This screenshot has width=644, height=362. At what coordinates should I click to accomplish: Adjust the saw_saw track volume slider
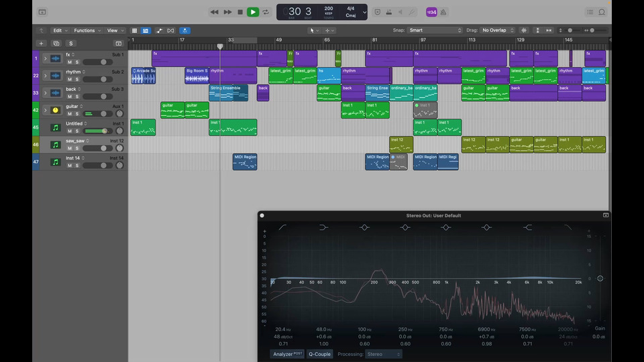[97, 148]
